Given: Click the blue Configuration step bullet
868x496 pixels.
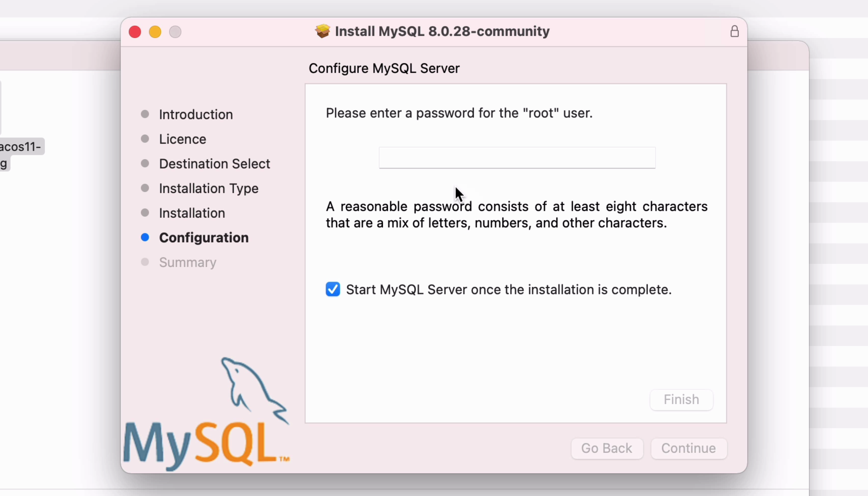Looking at the screenshot, I should pyautogui.click(x=145, y=237).
